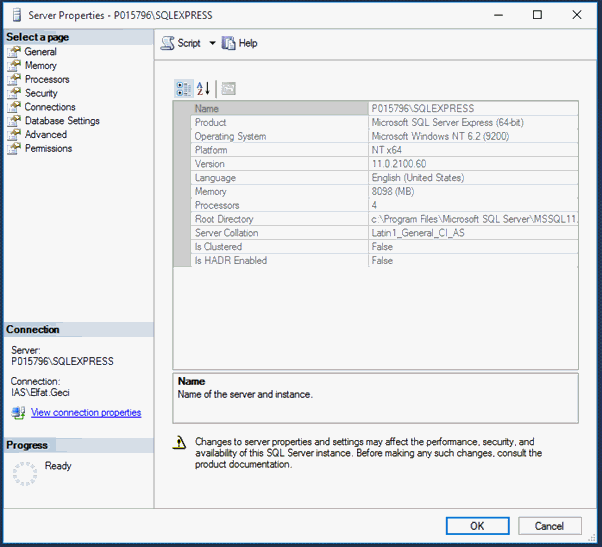Click the value Microsoft Windows NT 6.2 (9200)
Viewport: 602px width, 547px height.
[x=440, y=136]
